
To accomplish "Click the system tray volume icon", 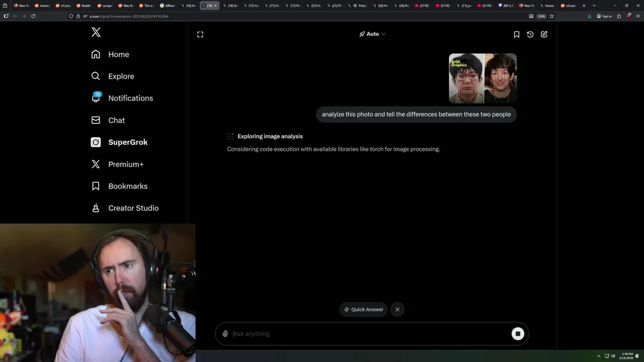I will [613, 356].
